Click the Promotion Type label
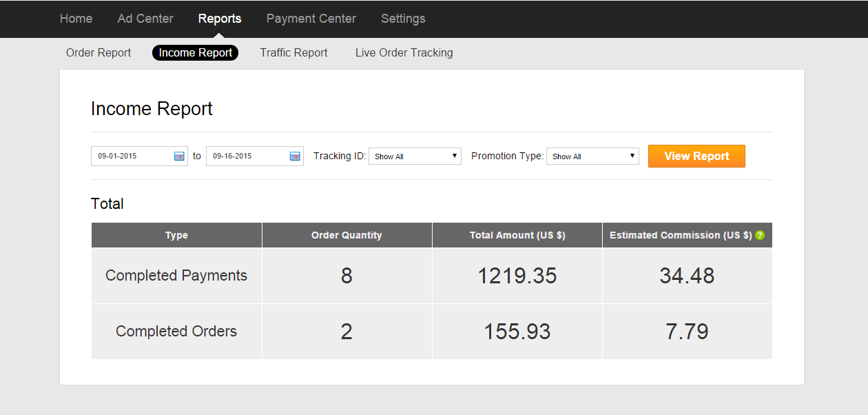This screenshot has width=868, height=415. click(508, 156)
